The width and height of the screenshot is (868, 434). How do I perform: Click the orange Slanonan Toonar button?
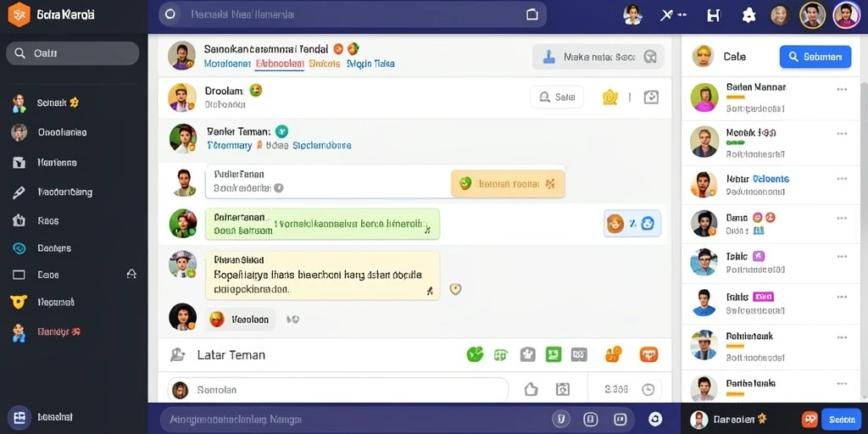coord(509,184)
